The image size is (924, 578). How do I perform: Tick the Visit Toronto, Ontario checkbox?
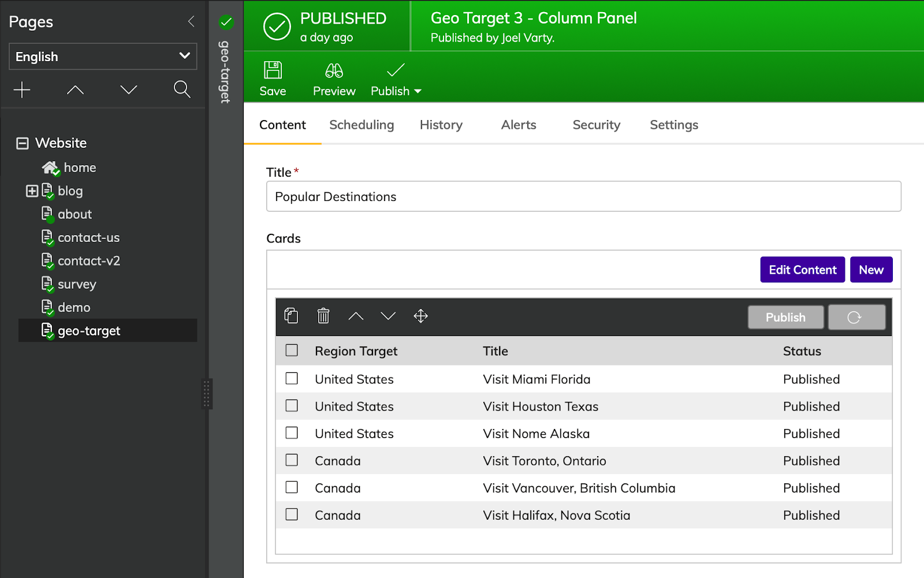coord(292,460)
